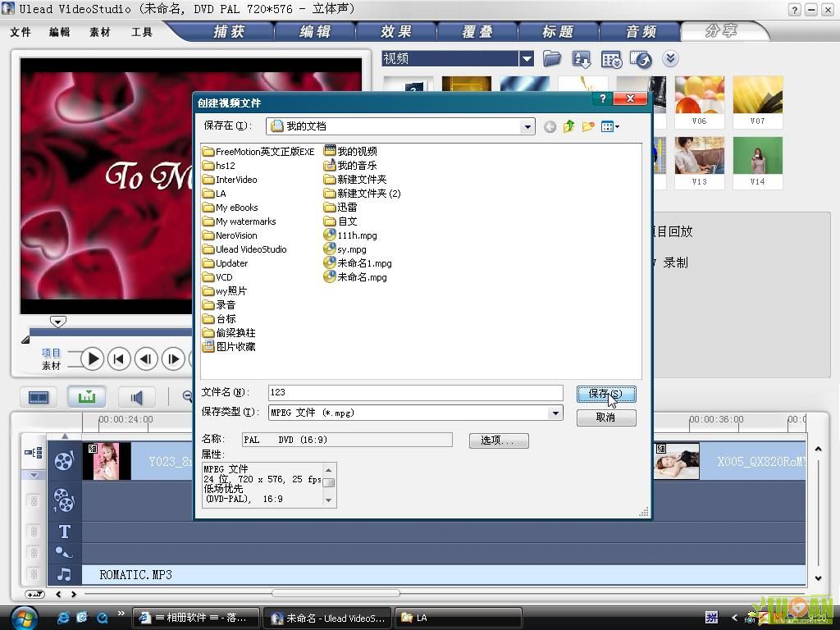
Task: Select the V07 library thumbnail
Action: [757, 102]
